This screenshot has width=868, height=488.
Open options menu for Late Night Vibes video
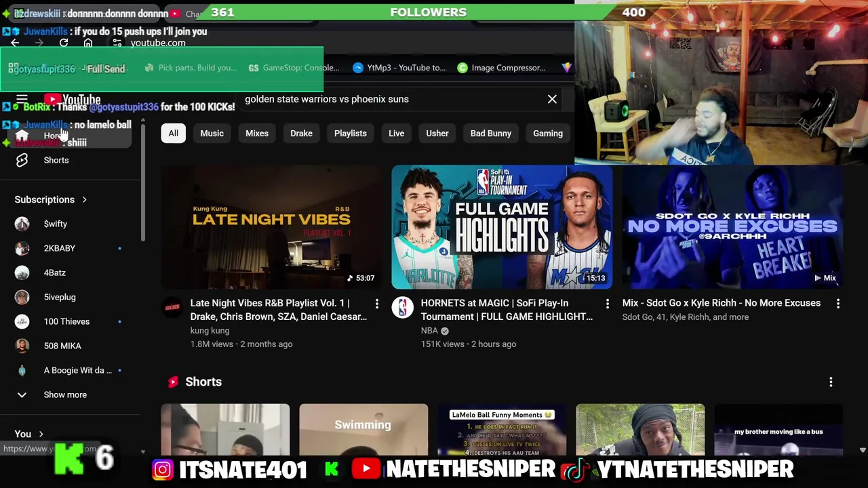click(x=377, y=304)
